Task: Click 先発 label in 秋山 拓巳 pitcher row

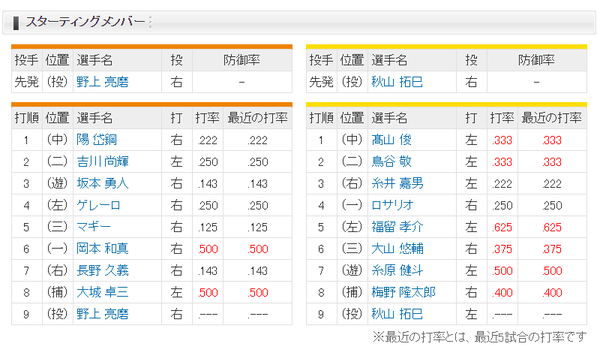Action: click(321, 82)
